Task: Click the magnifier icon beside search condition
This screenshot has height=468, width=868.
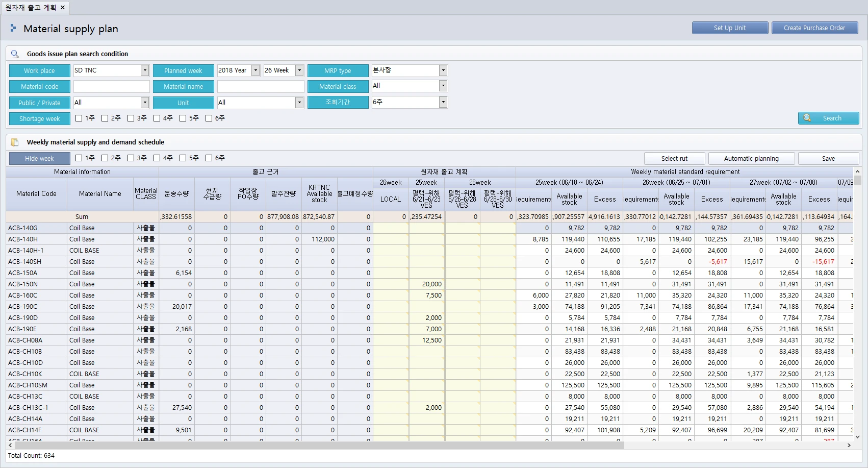Action: (x=15, y=54)
